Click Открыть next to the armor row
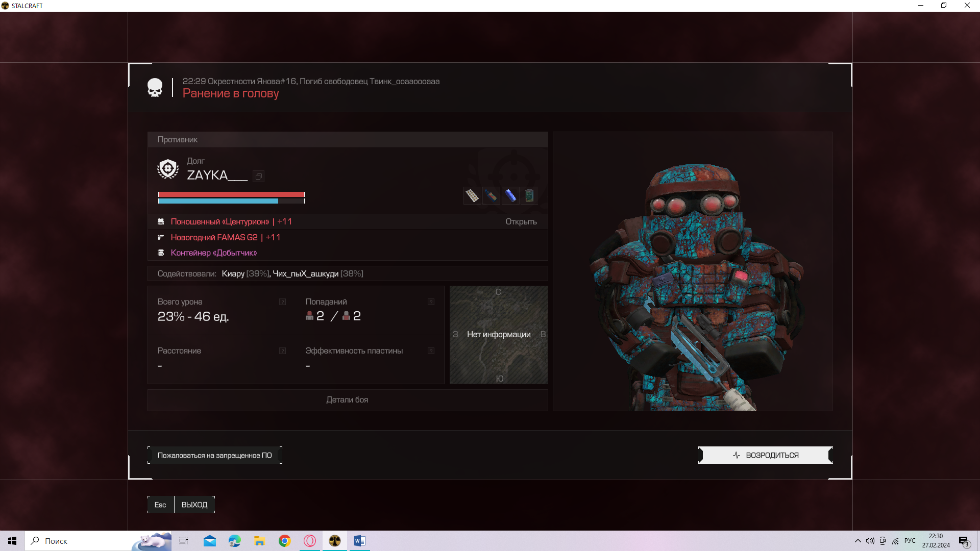Image resolution: width=980 pixels, height=551 pixels. [x=521, y=221]
